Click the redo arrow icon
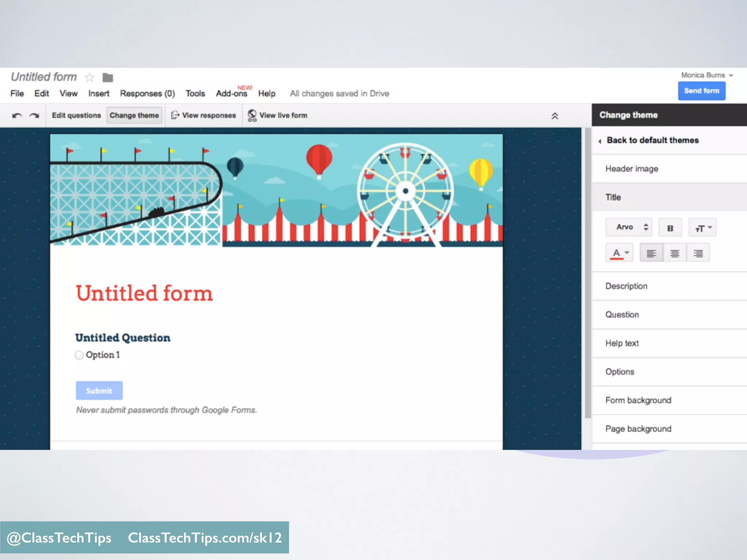The height and width of the screenshot is (560, 747). 34,116
